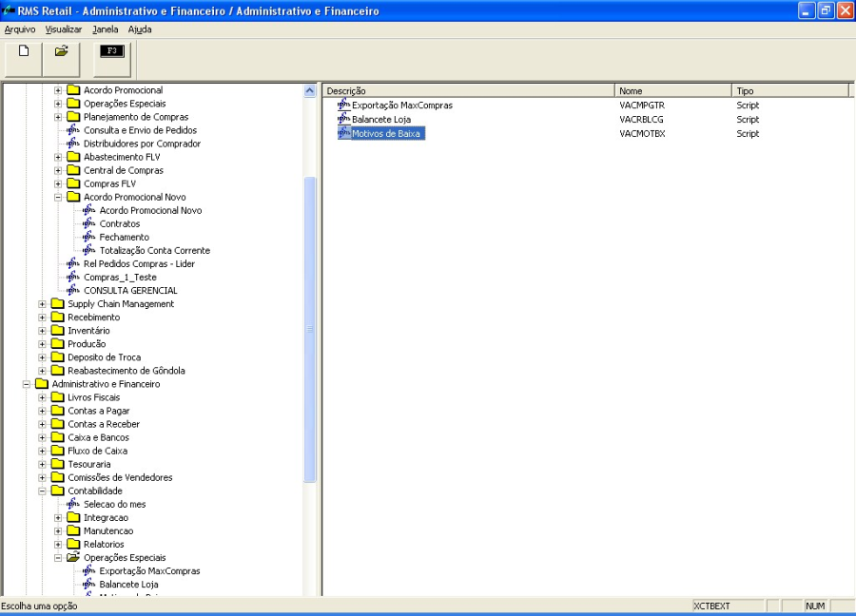Click script icon of Motivos de Baixa row
Screen dimensions: 856x616
click(343, 132)
